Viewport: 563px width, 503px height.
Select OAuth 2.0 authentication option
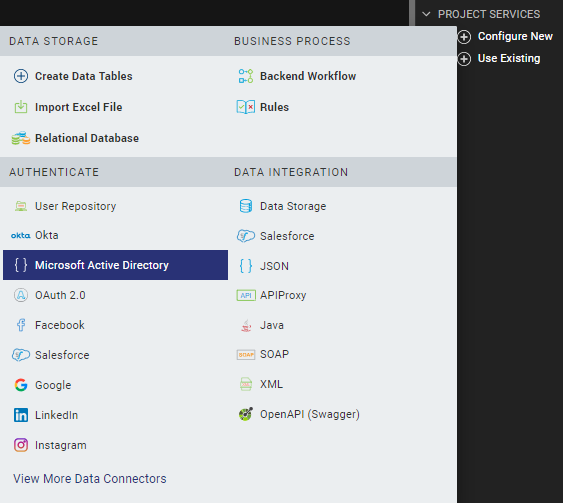(60, 295)
